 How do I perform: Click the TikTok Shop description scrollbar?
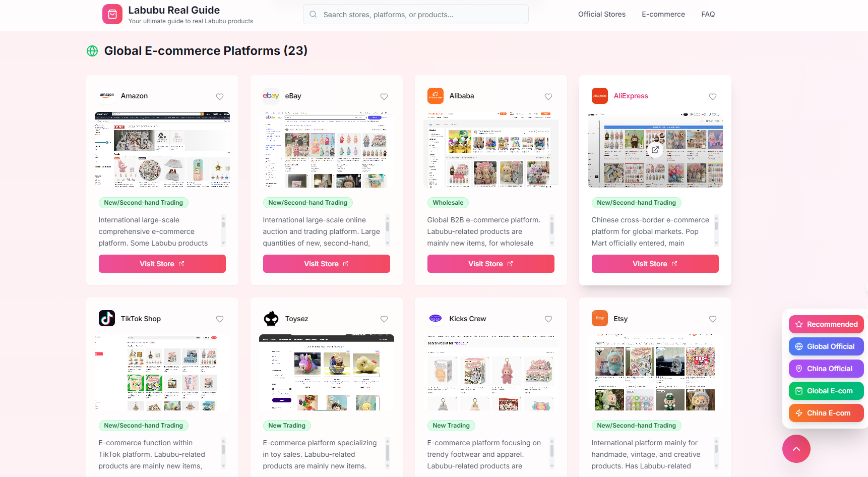coord(223,453)
